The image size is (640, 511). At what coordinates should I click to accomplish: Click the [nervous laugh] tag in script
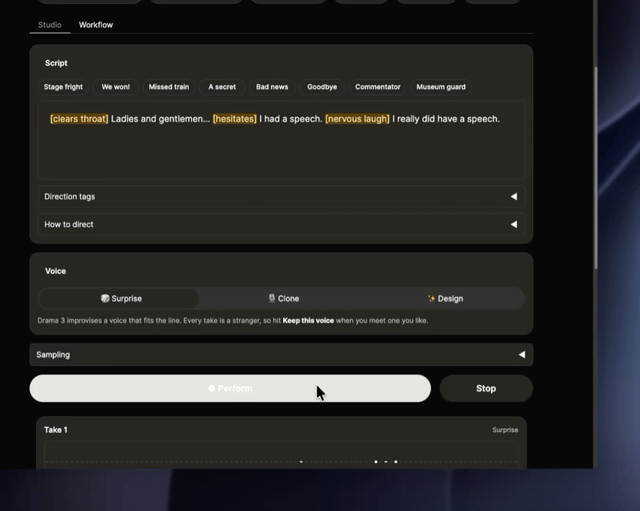click(357, 119)
